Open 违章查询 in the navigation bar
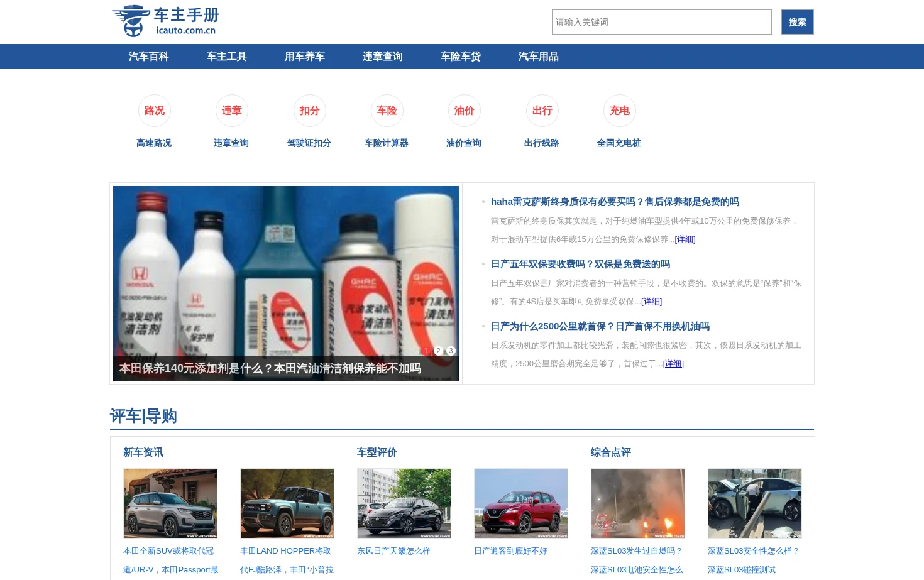924x580 pixels. [383, 57]
